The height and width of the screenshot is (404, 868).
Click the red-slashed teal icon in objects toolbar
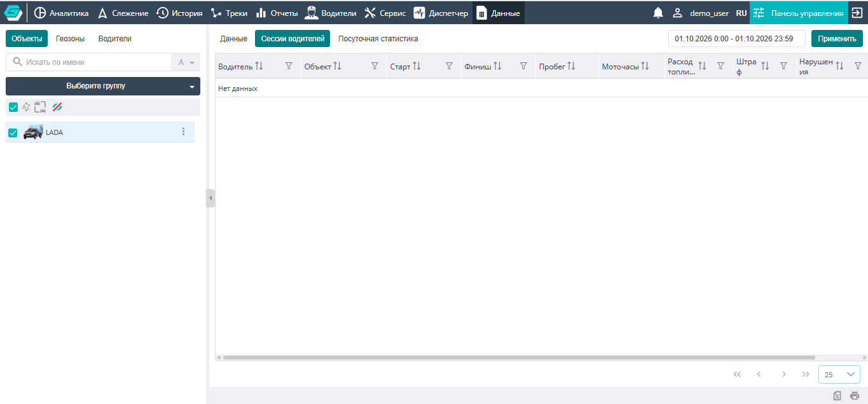[x=57, y=107]
